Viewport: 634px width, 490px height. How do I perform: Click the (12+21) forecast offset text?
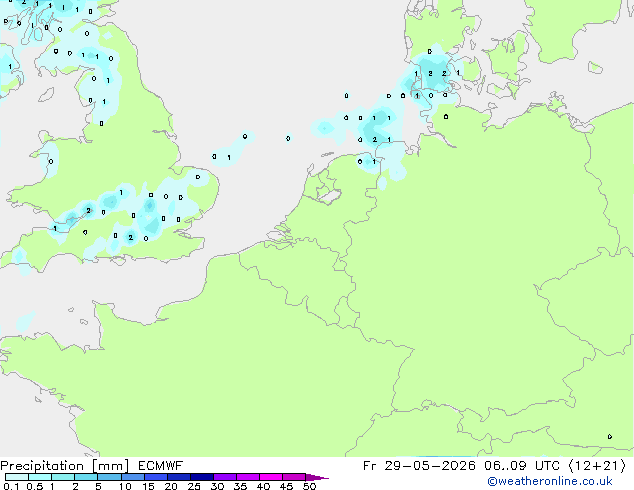[597, 466]
